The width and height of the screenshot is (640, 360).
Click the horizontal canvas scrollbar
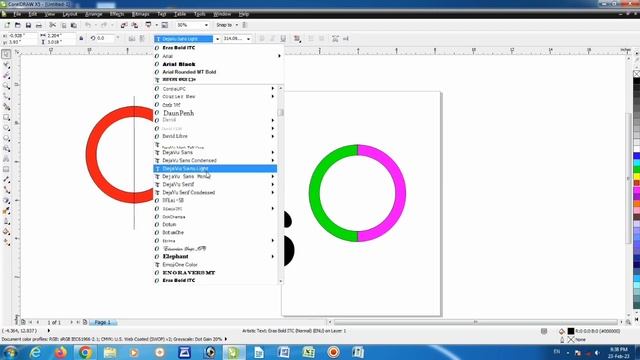click(476, 322)
